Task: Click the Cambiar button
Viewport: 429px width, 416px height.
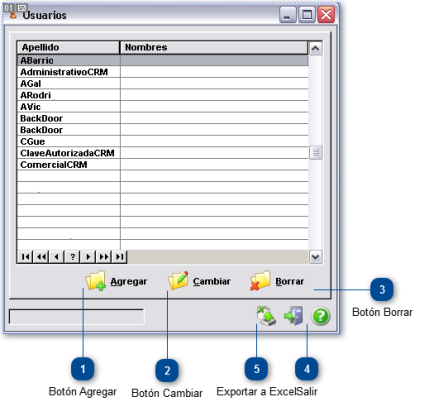Action: [x=199, y=281]
